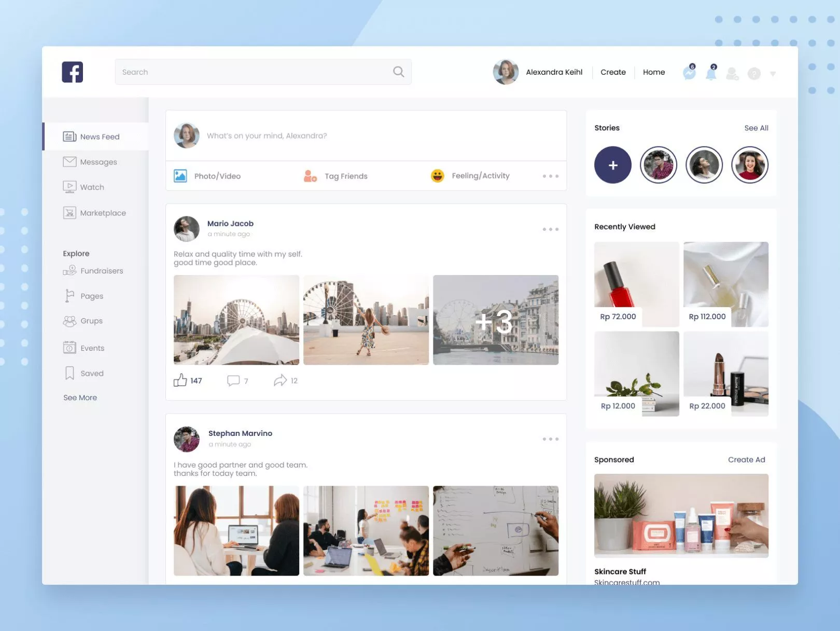Focus the Search input field
Screen dimensions: 840x631
[263, 72]
